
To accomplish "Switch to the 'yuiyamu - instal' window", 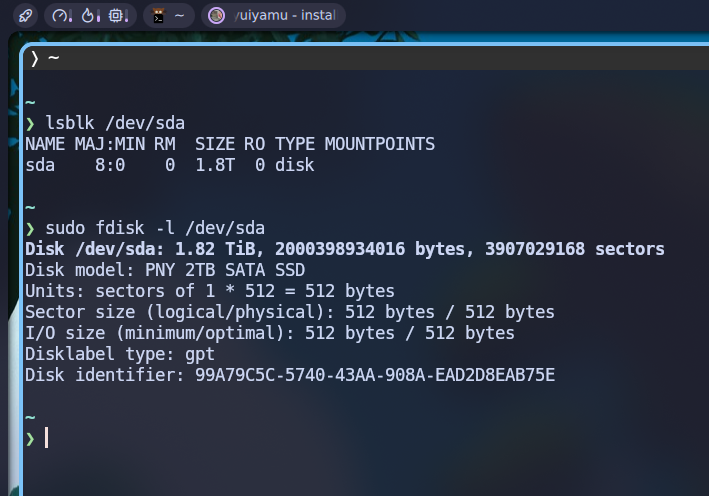I will (273, 16).
